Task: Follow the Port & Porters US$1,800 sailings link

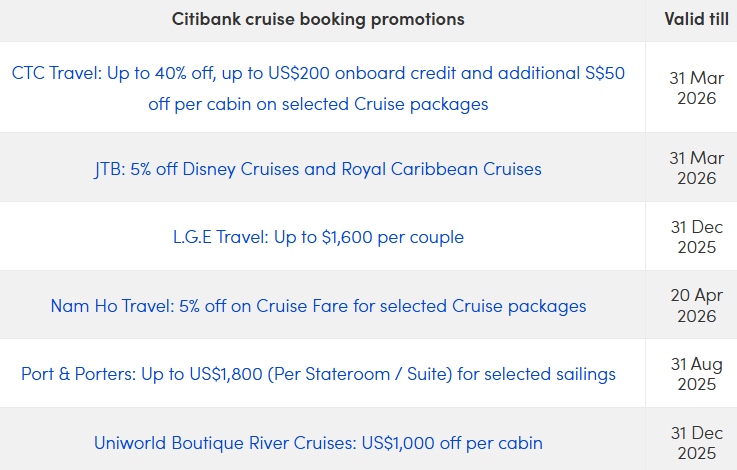Action: (318, 374)
